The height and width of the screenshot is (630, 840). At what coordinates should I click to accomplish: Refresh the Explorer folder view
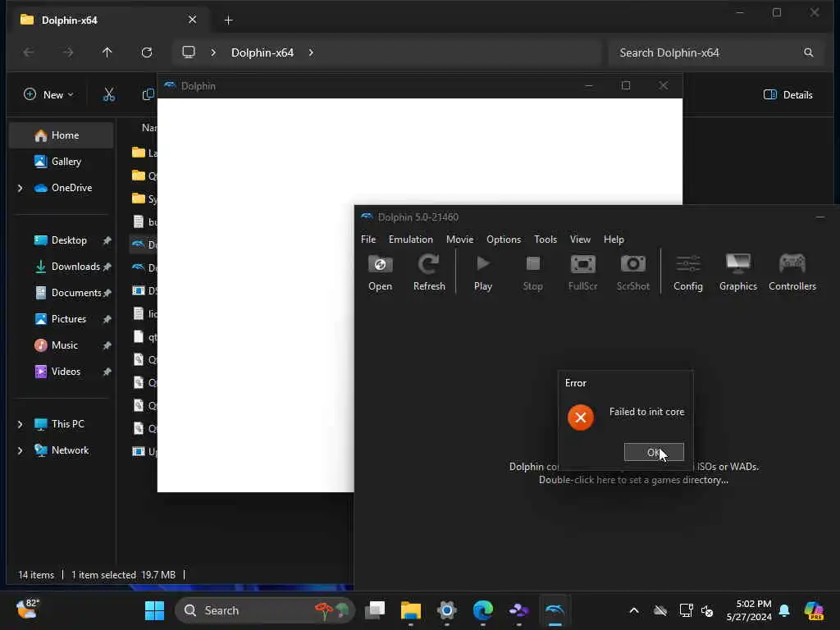147,52
